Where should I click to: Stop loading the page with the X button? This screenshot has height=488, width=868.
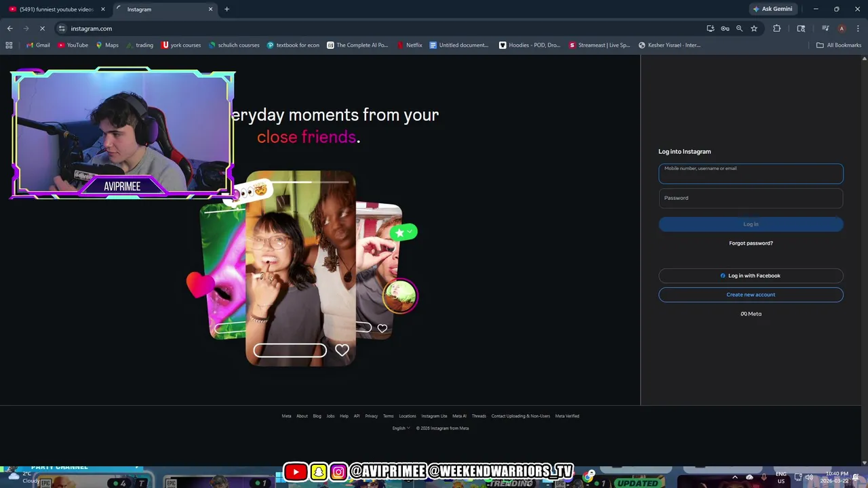tap(42, 28)
